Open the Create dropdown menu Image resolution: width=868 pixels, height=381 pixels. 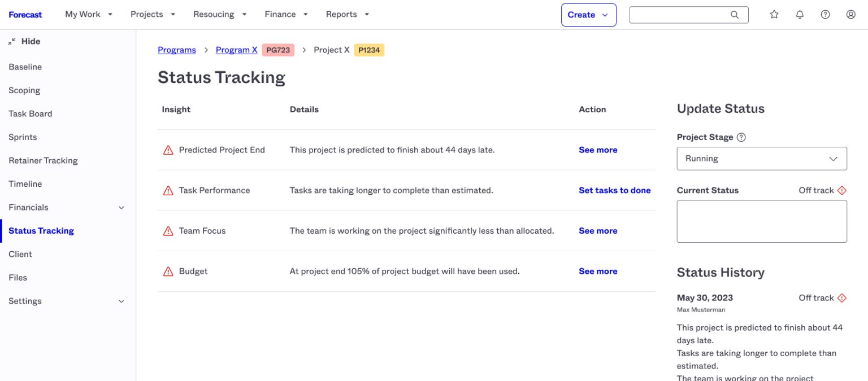[x=588, y=14]
